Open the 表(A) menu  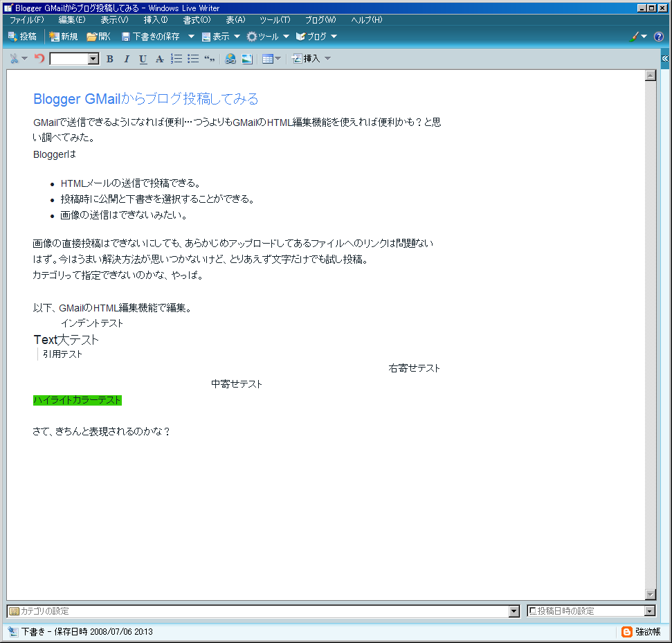coord(235,19)
